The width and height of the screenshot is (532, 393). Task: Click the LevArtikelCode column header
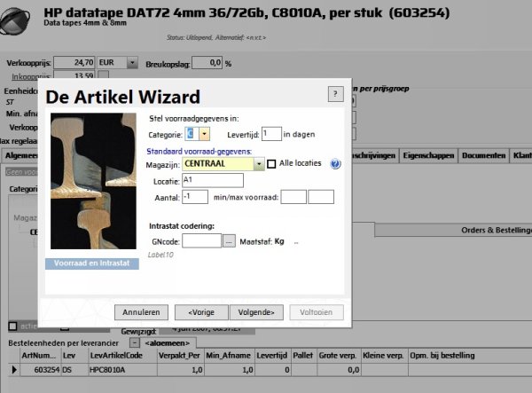click(122, 356)
